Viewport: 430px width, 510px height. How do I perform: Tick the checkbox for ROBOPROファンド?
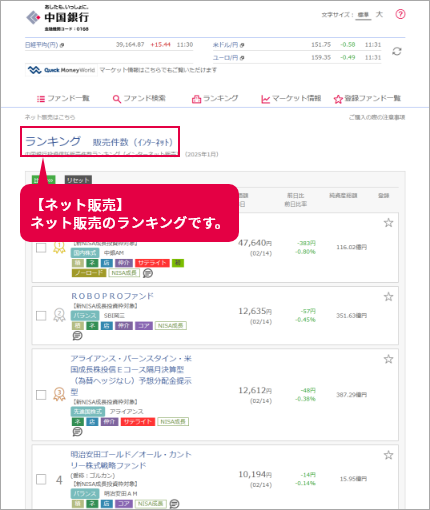tap(41, 316)
